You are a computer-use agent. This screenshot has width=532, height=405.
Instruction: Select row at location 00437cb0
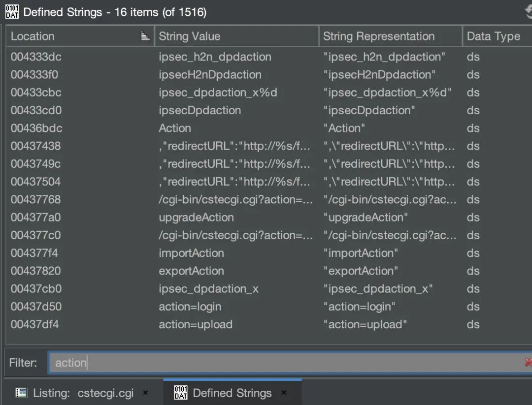[x=269, y=289]
